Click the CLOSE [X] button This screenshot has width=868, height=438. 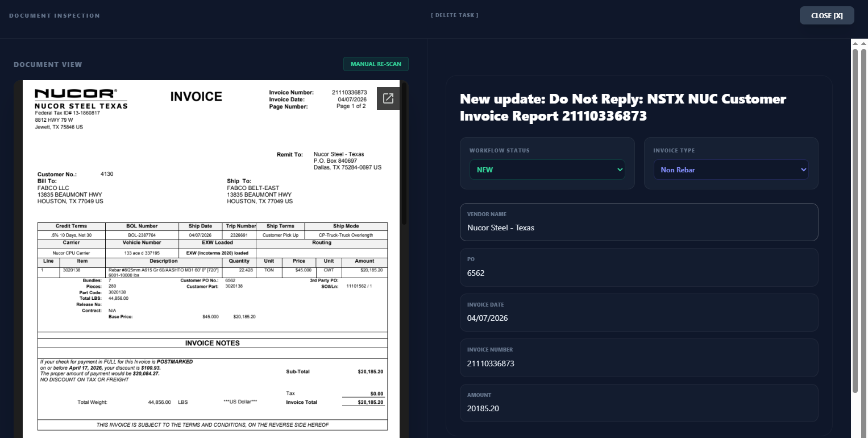[x=827, y=15]
